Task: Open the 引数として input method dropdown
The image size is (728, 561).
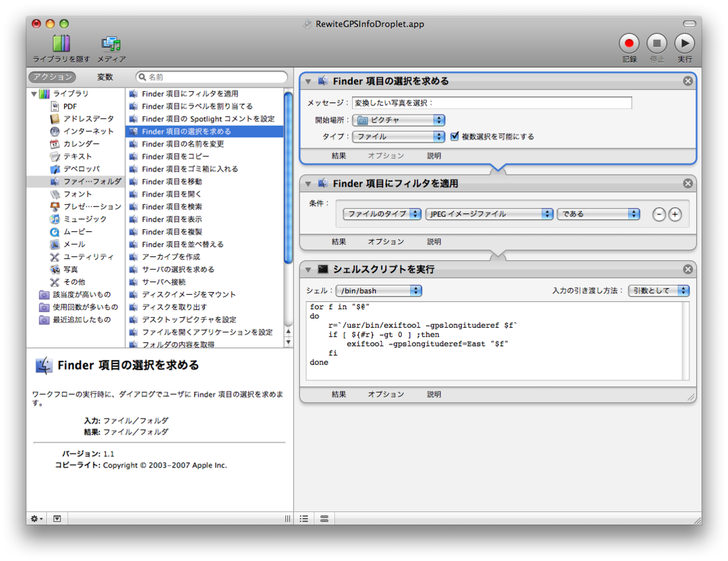Action: (659, 291)
